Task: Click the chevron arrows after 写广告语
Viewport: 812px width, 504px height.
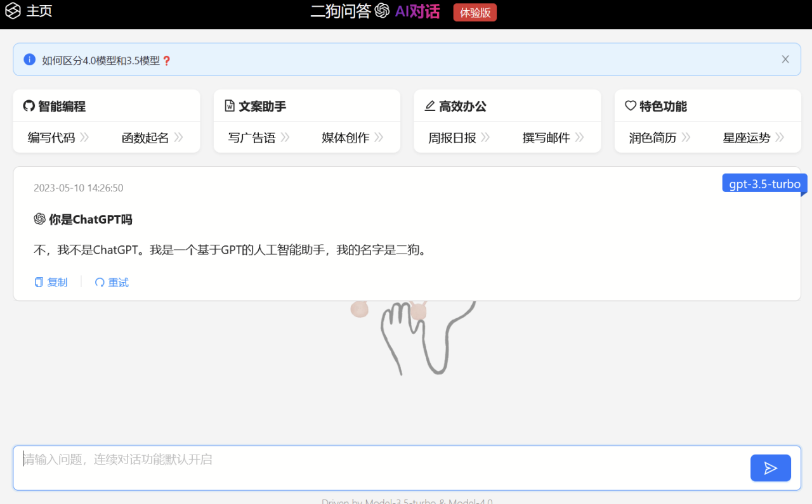Action: click(x=285, y=138)
